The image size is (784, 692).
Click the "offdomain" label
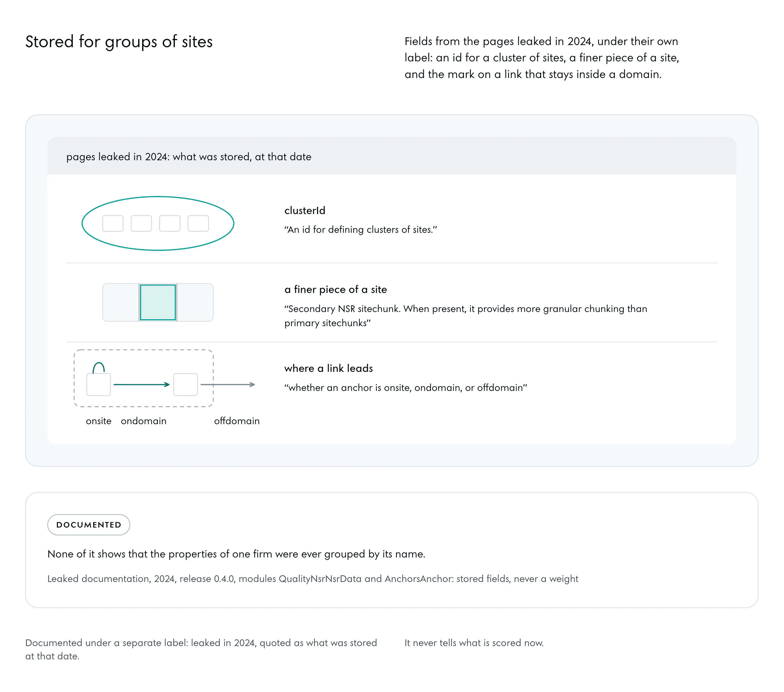(237, 421)
